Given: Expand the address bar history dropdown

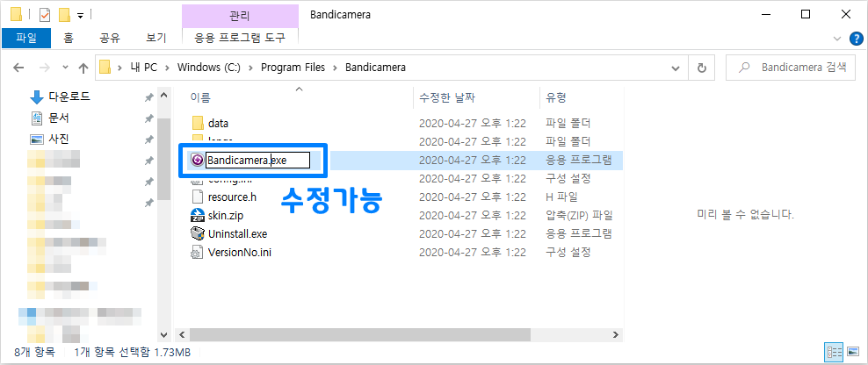Looking at the screenshot, I should tap(676, 68).
